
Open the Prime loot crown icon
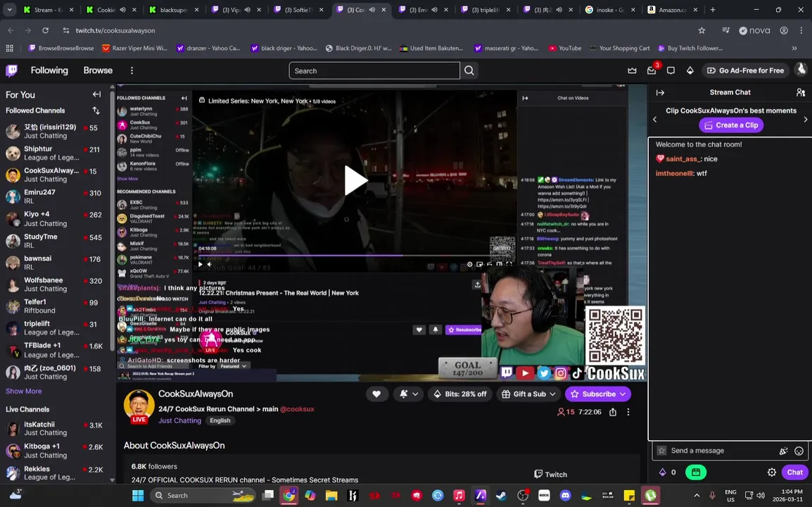point(632,70)
